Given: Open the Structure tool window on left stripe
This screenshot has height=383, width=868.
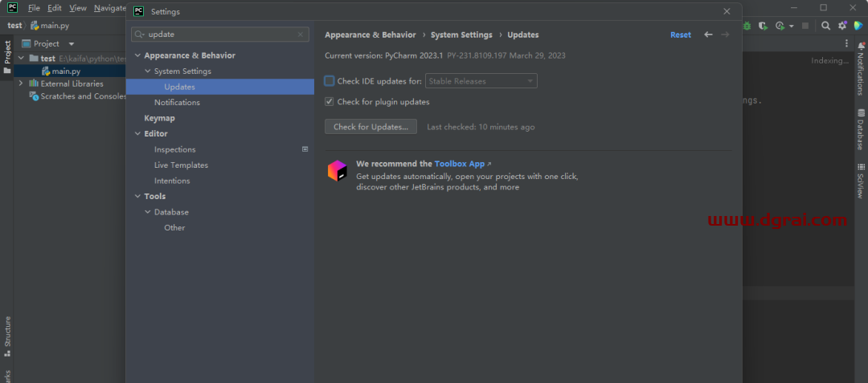Looking at the screenshot, I should click(x=7, y=336).
